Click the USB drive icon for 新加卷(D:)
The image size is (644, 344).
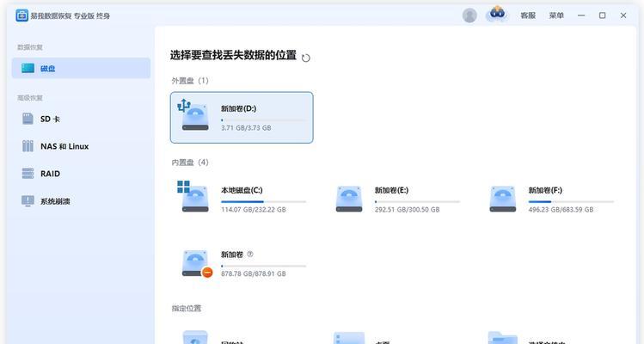[193, 115]
